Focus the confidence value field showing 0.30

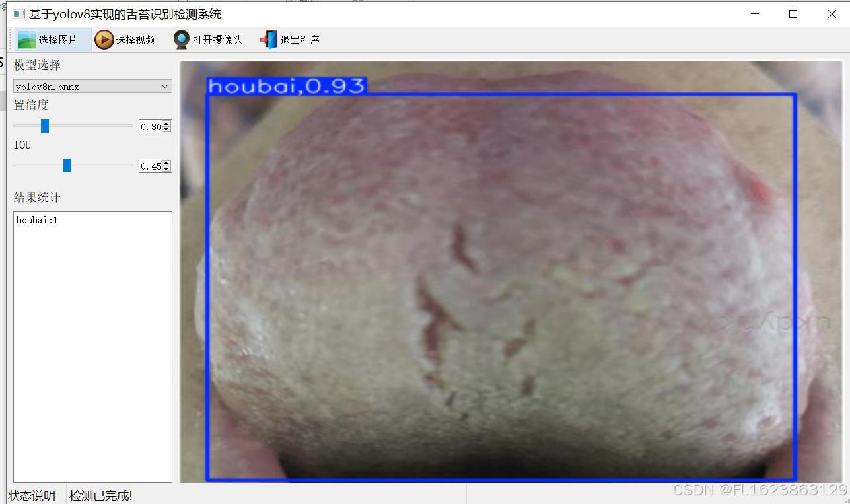[151, 126]
